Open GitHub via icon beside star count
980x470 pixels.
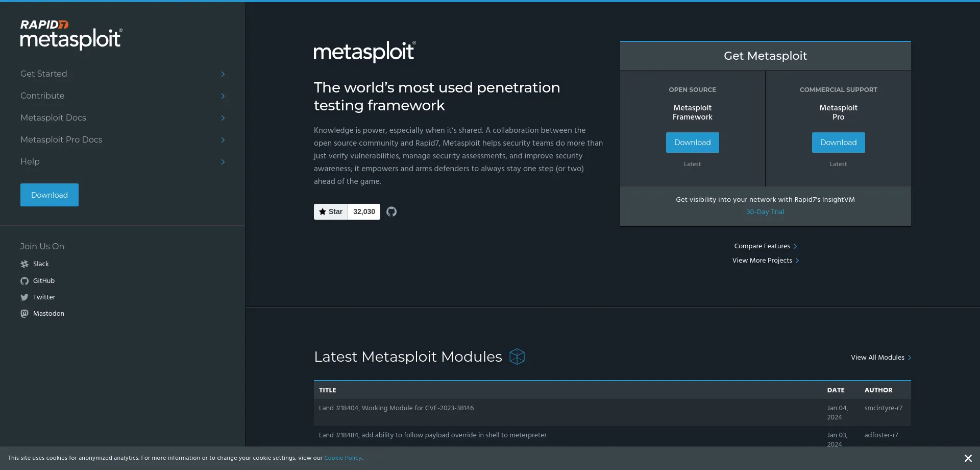[x=391, y=212]
